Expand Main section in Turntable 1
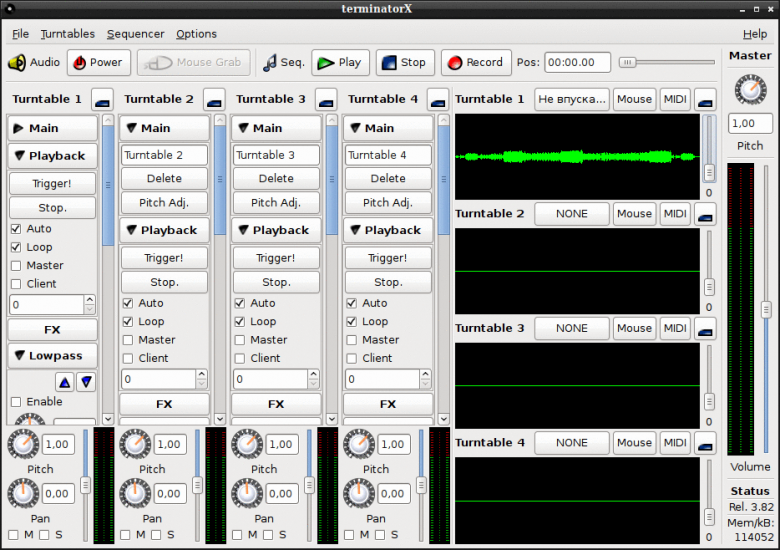The image size is (780, 550). point(52,128)
